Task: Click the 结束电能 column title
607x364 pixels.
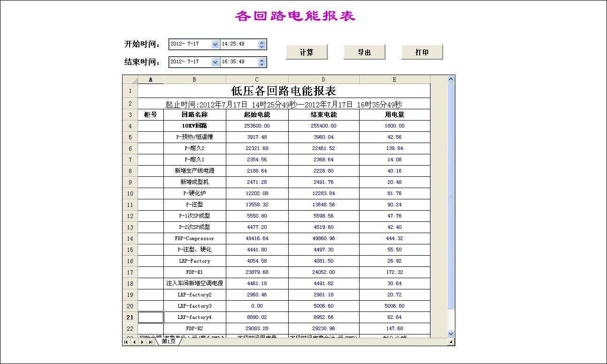Action: tap(324, 114)
